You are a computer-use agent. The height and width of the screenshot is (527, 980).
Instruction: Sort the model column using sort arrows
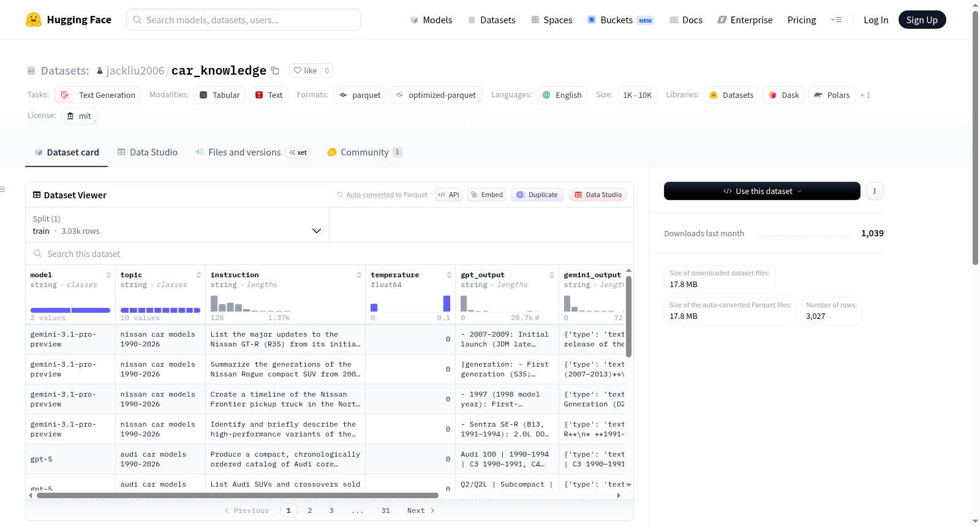(x=108, y=275)
